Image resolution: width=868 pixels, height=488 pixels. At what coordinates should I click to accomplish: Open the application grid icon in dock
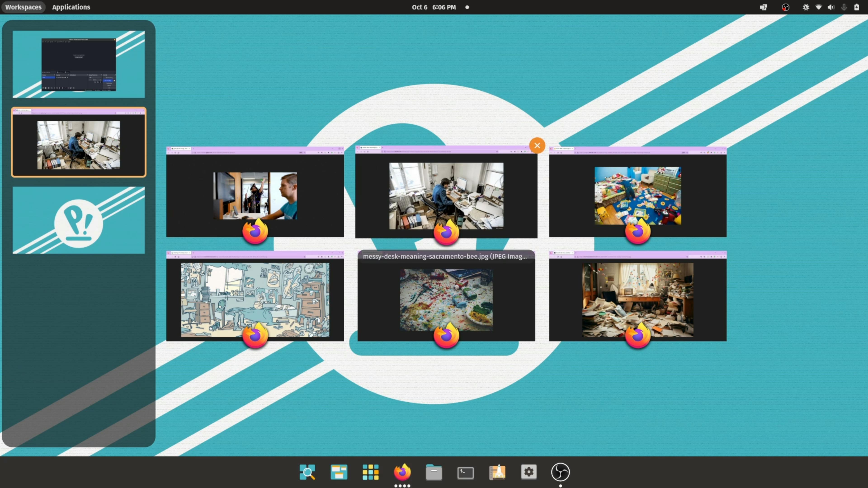click(370, 472)
